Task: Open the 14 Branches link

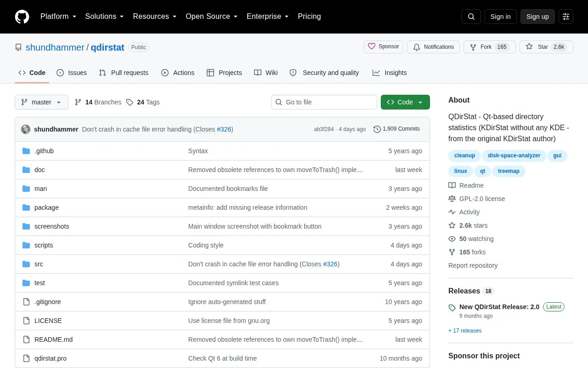Action: point(98,102)
